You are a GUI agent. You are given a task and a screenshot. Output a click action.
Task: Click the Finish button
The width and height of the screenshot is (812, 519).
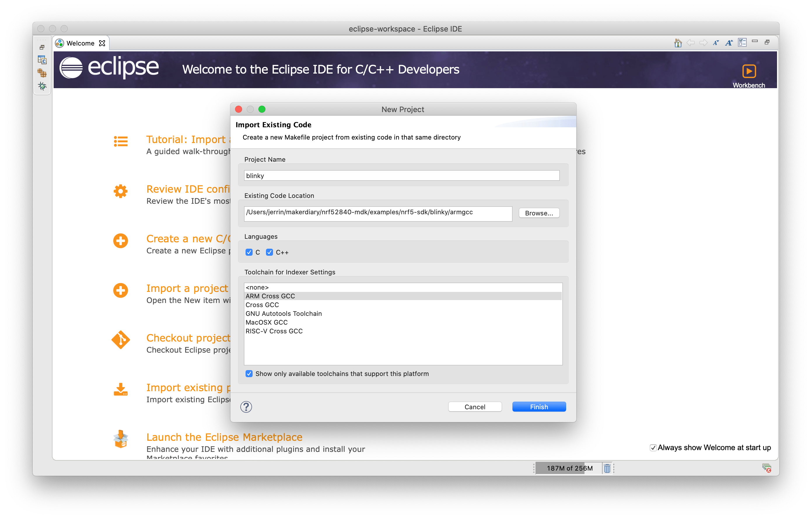click(538, 407)
